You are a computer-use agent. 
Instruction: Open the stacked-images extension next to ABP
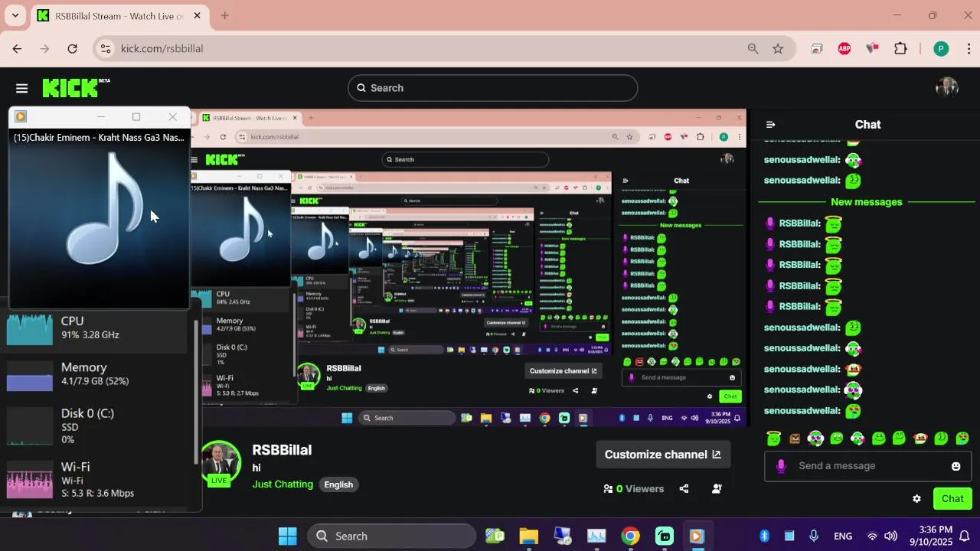click(x=817, y=48)
